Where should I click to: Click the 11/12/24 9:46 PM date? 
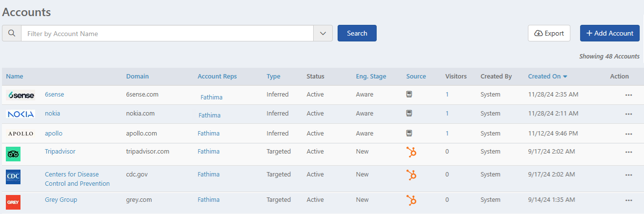click(553, 133)
